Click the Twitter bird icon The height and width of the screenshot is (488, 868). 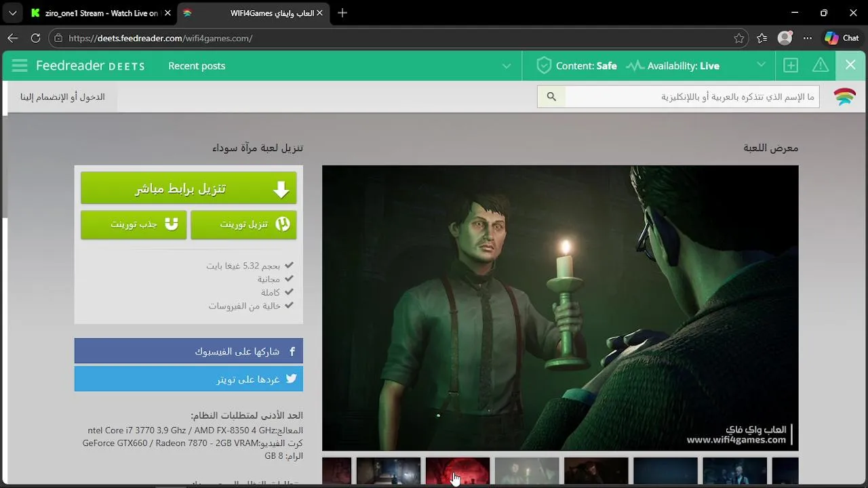pyautogui.click(x=291, y=379)
